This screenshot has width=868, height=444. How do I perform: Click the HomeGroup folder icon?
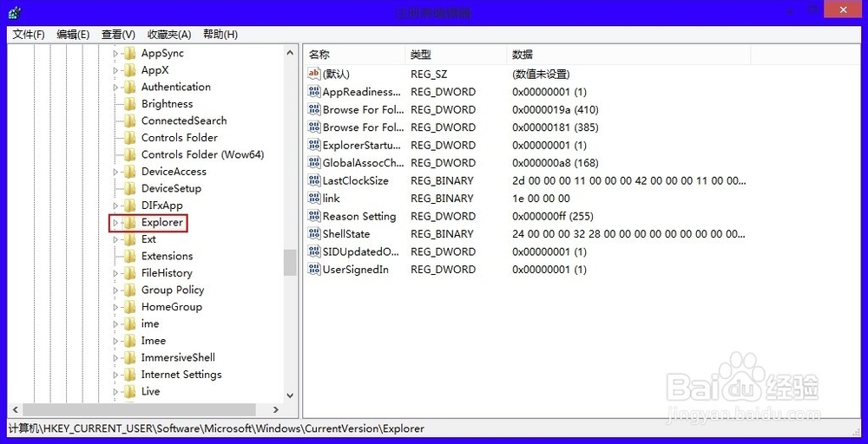(129, 307)
